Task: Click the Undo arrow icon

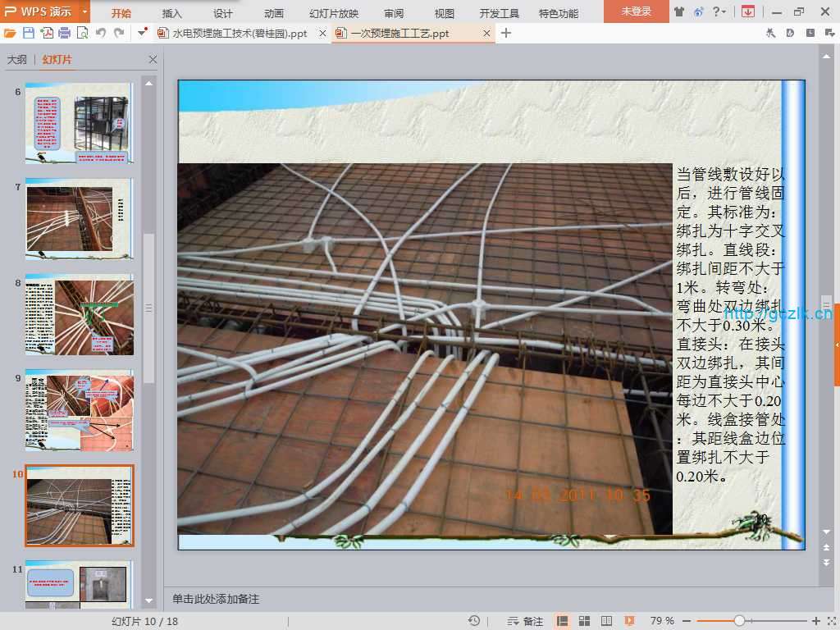Action: pyautogui.click(x=100, y=33)
